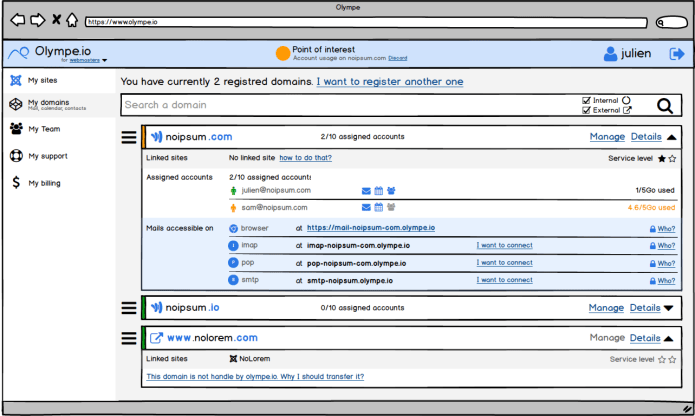Click hamburger handle beside noipsum.io

click(129, 308)
